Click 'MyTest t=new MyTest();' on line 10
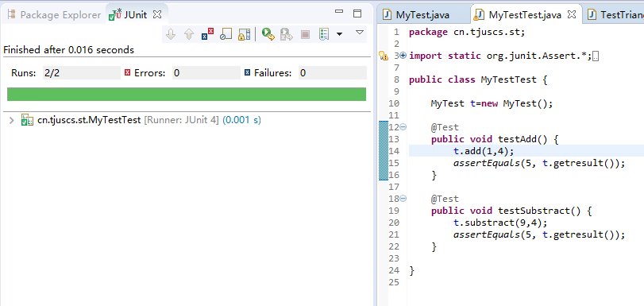Viewport: 644px width, 306px height. [492, 103]
